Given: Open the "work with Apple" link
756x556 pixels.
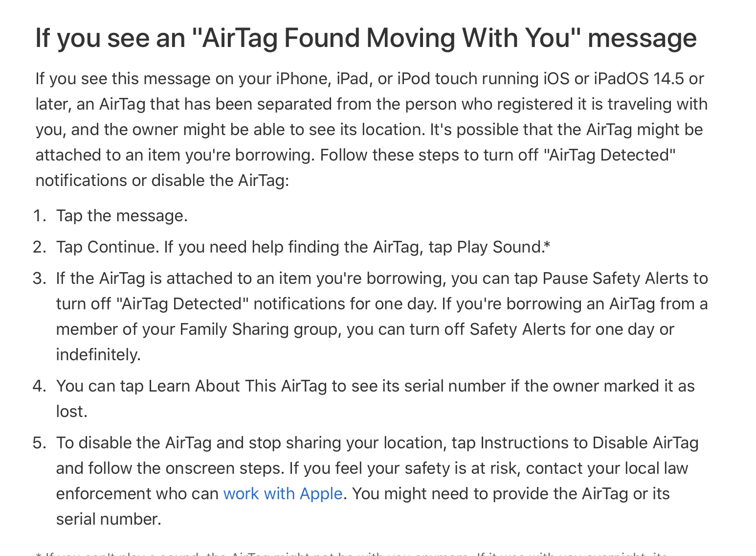Looking at the screenshot, I should [283, 494].
